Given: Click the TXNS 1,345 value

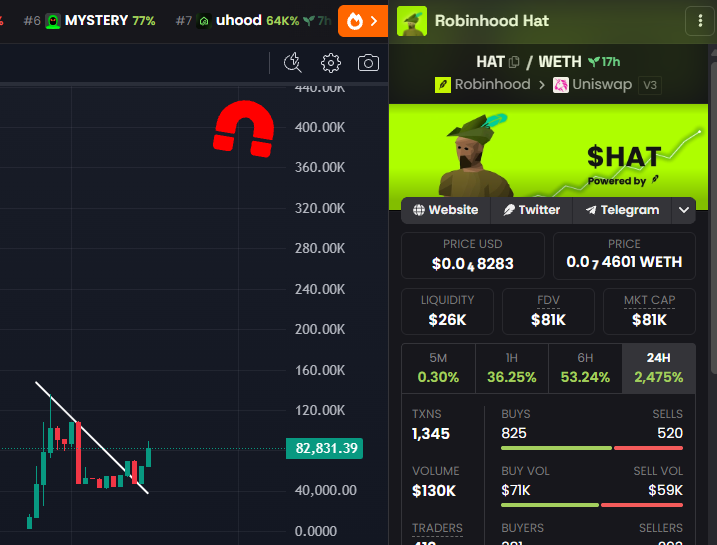Looking at the screenshot, I should pos(431,433).
